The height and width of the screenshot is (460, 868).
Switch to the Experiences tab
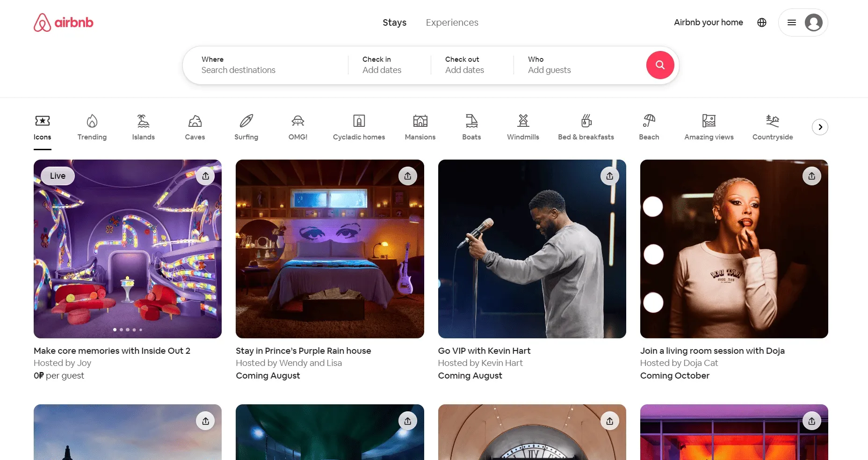tap(452, 22)
